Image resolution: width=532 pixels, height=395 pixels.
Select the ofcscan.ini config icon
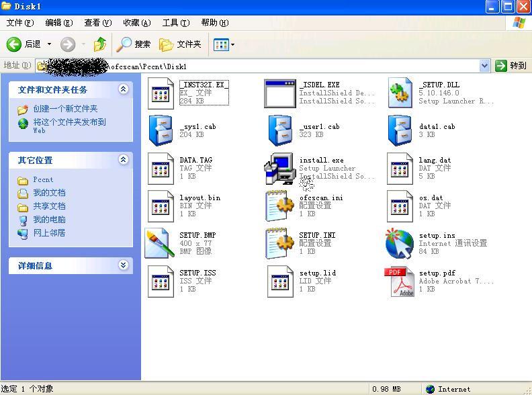[280, 206]
